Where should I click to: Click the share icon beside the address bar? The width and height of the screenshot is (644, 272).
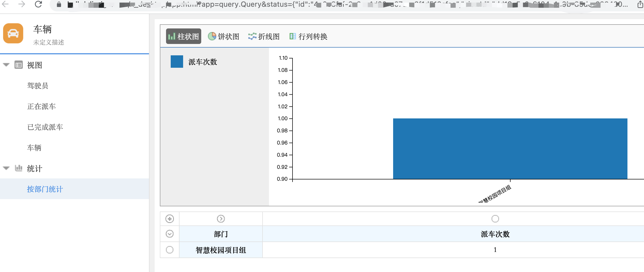point(640,4)
